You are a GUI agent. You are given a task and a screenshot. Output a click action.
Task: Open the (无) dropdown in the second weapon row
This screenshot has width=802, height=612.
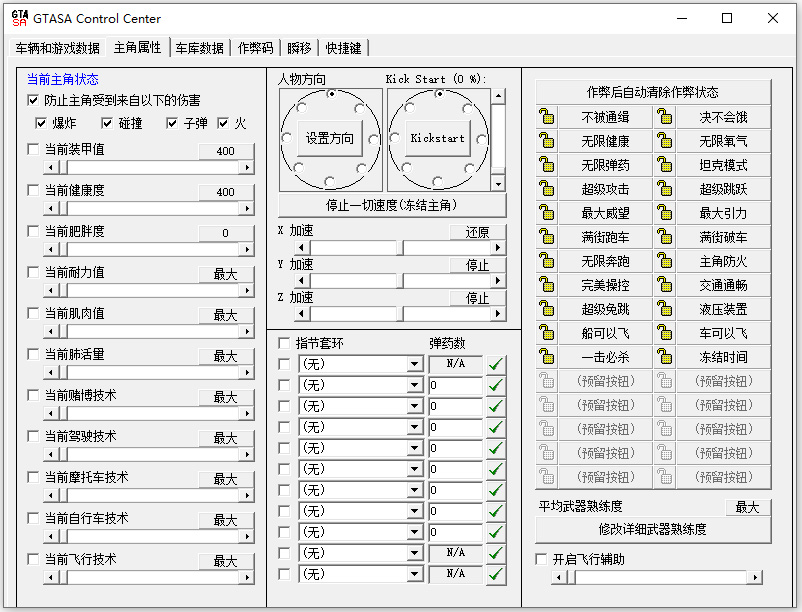(x=415, y=385)
